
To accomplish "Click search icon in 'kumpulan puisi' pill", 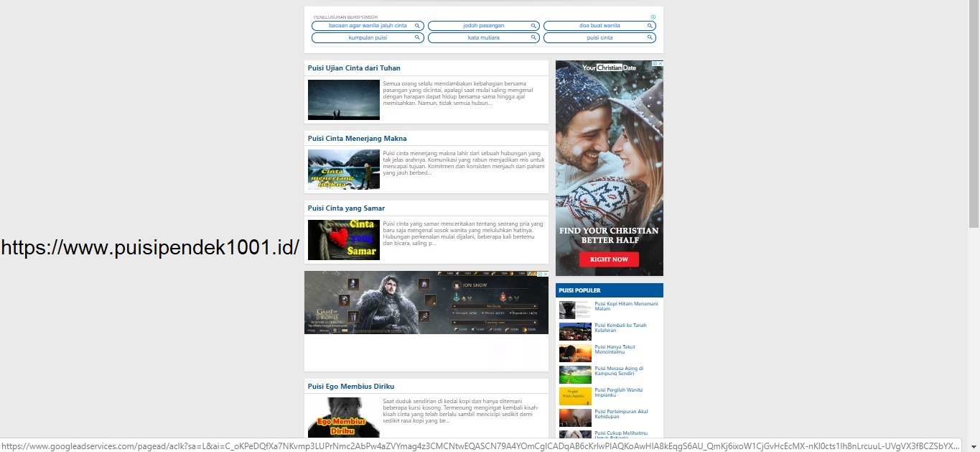I will pyautogui.click(x=417, y=37).
